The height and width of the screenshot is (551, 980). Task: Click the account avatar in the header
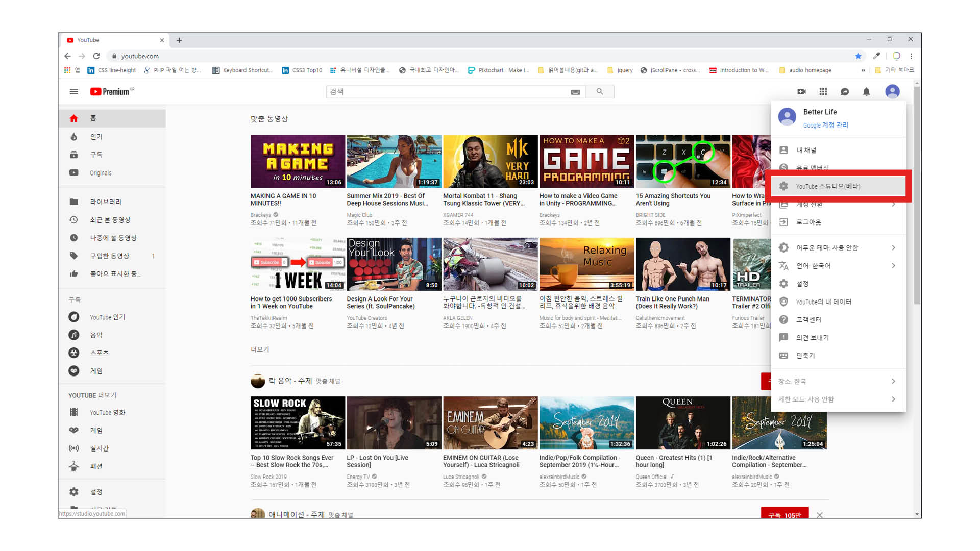click(x=892, y=92)
